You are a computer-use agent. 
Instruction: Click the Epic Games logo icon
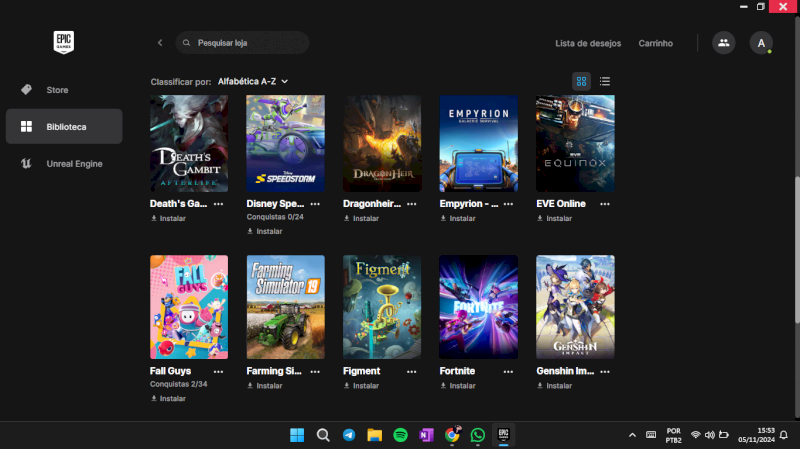click(64, 42)
